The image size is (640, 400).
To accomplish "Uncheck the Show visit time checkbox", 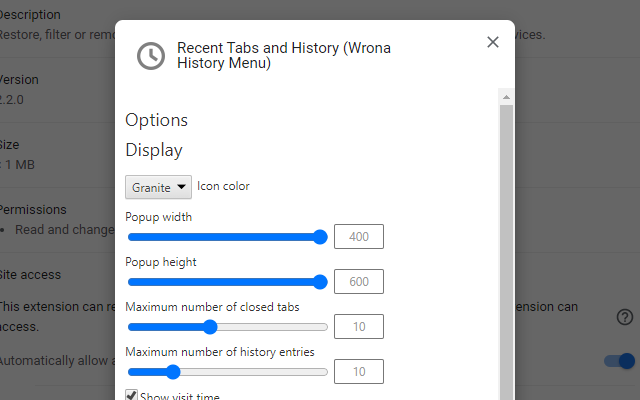I will [x=131, y=396].
